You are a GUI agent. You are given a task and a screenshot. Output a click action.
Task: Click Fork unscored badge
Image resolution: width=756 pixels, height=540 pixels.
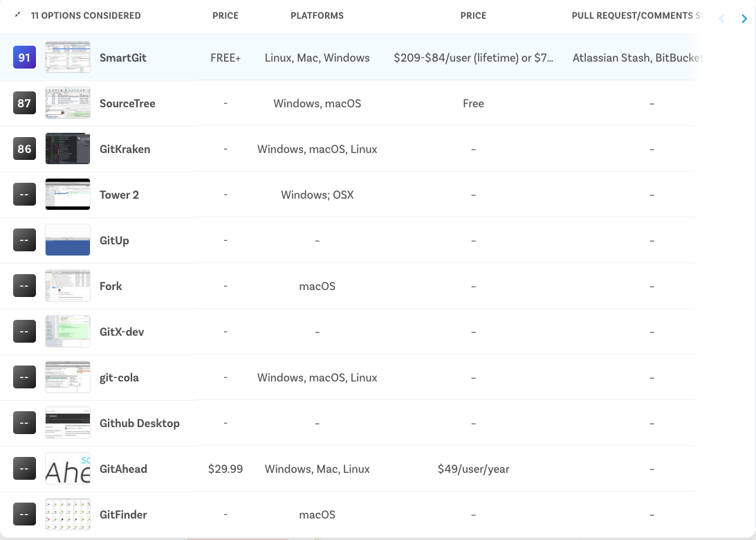pos(25,286)
